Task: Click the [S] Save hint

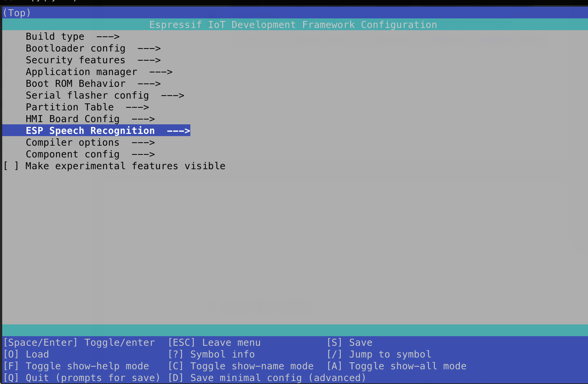Action: [x=349, y=343]
